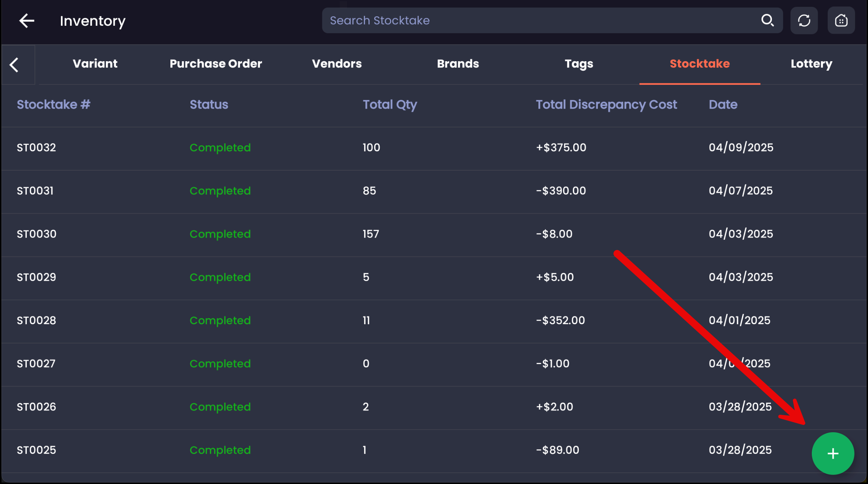This screenshot has height=484, width=868.
Task: Switch to the Variant tab
Action: coord(95,64)
